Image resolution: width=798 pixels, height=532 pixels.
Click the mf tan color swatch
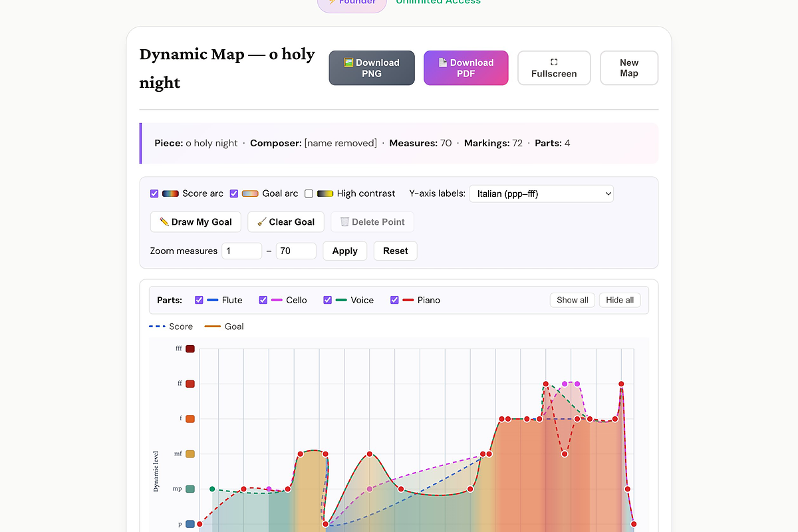tap(190, 454)
